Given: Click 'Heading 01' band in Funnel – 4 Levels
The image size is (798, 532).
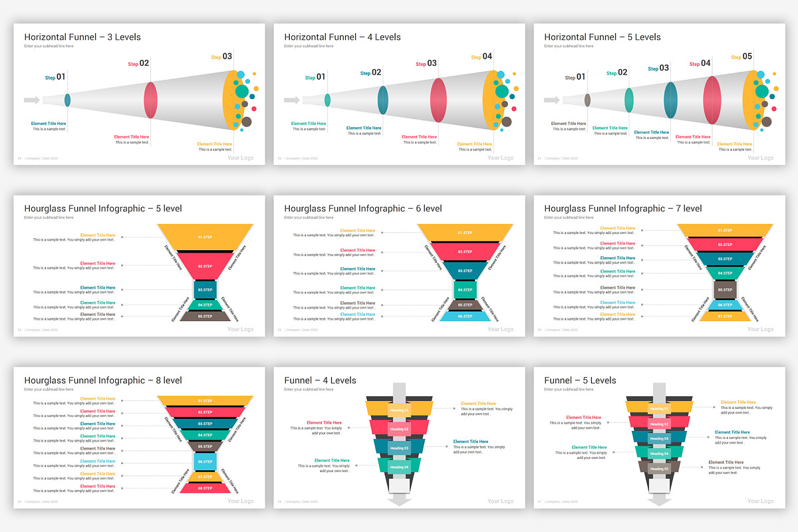Looking at the screenshot, I should click(399, 410).
